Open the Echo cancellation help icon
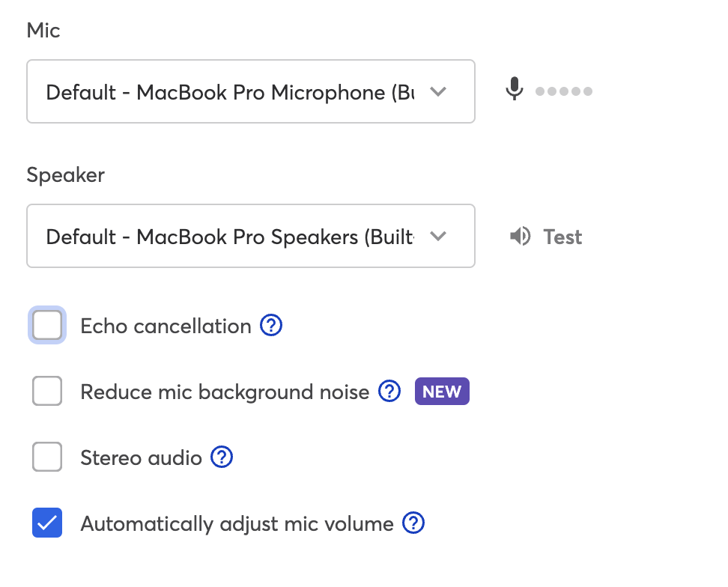The height and width of the screenshot is (587, 728). (x=271, y=325)
